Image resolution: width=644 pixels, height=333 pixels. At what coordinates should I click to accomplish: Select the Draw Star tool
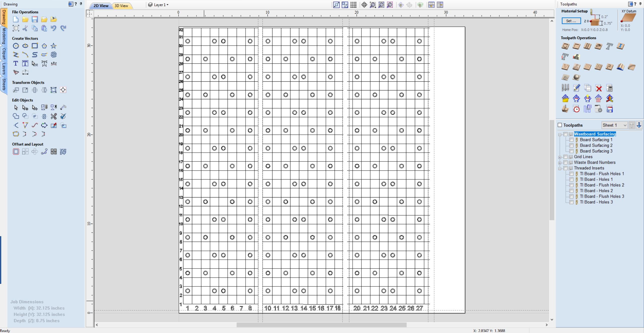coord(54,46)
